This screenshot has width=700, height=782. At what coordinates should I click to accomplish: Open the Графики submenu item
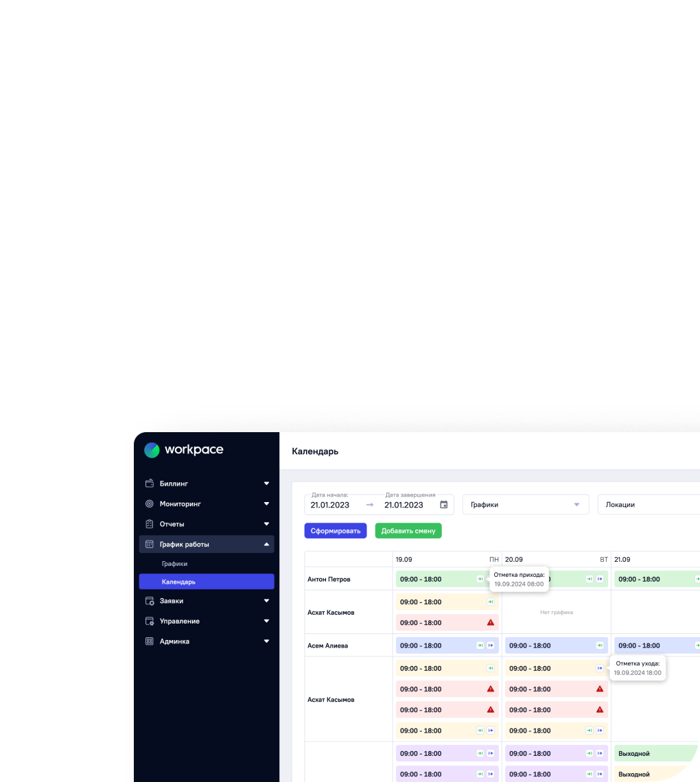coord(174,564)
